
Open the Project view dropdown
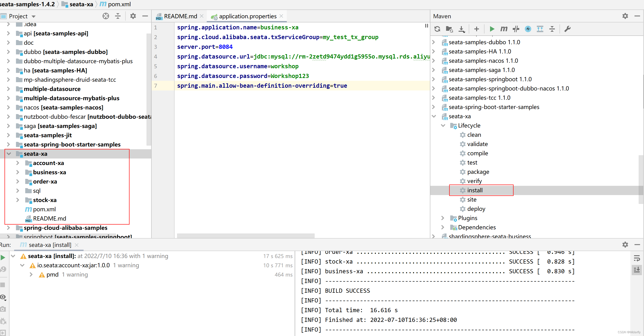[34, 16]
